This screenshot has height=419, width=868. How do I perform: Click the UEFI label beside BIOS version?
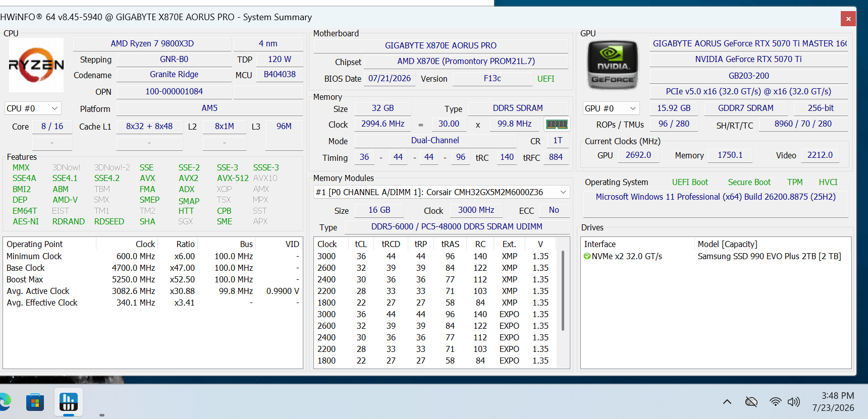tap(546, 79)
